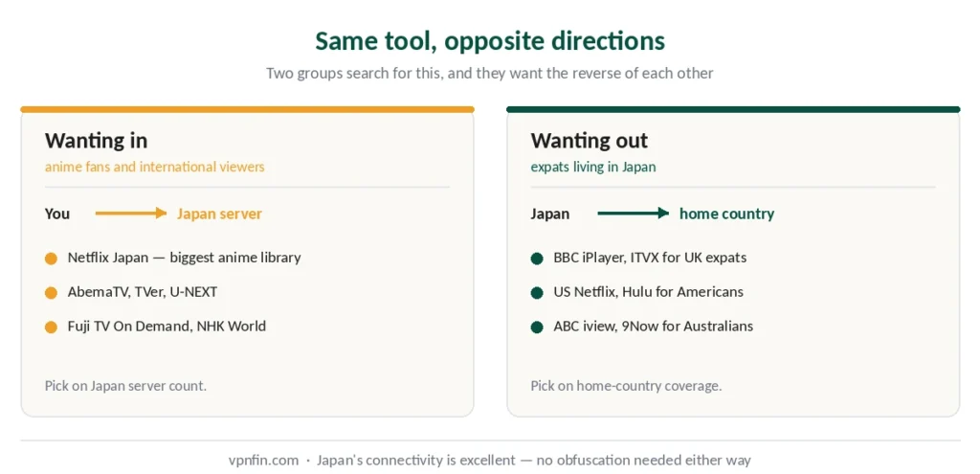Click 'expats living in Japan' text

(593, 167)
